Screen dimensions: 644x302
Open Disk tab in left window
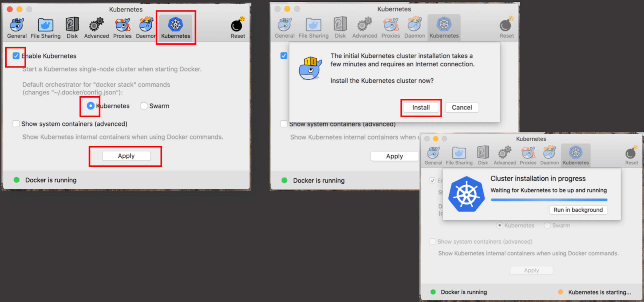coord(72,28)
